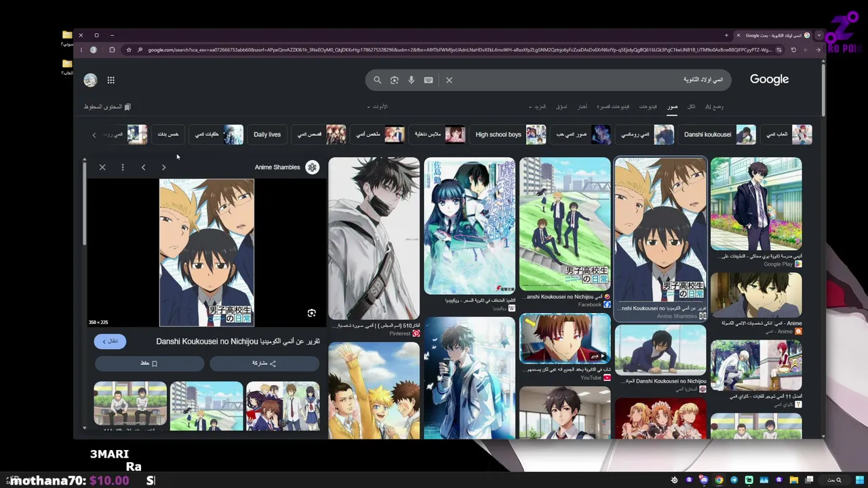Switch to the الكل results tab
Screen dimensions: 868x488
691,106
